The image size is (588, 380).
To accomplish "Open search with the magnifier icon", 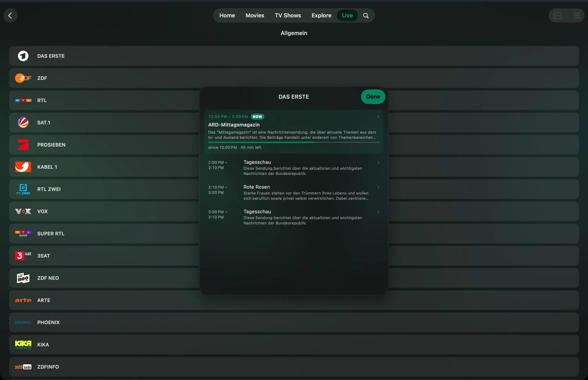I will click(x=366, y=15).
